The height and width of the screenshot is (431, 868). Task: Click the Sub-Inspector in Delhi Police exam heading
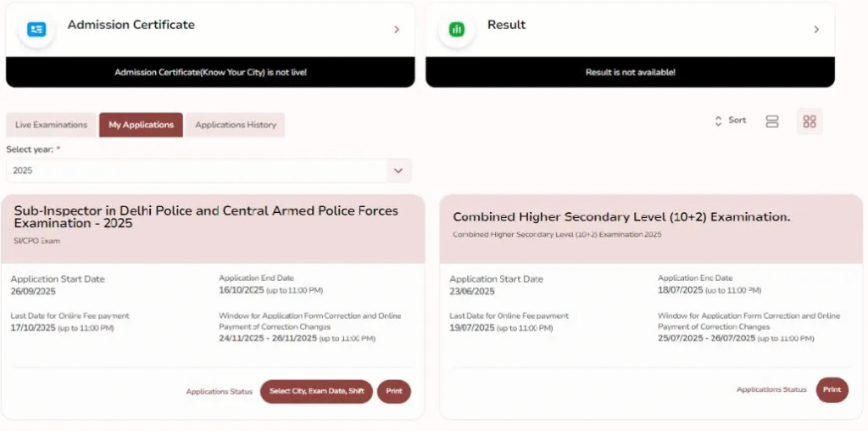[x=206, y=216]
